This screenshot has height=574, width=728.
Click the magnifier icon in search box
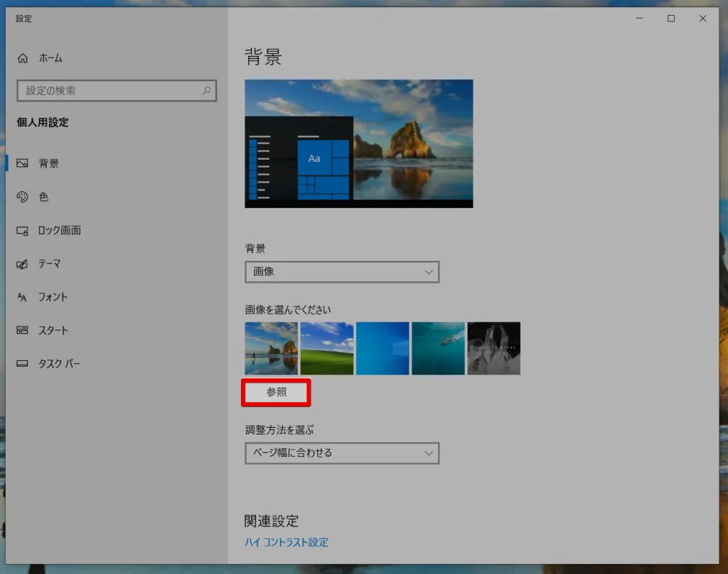(206, 90)
